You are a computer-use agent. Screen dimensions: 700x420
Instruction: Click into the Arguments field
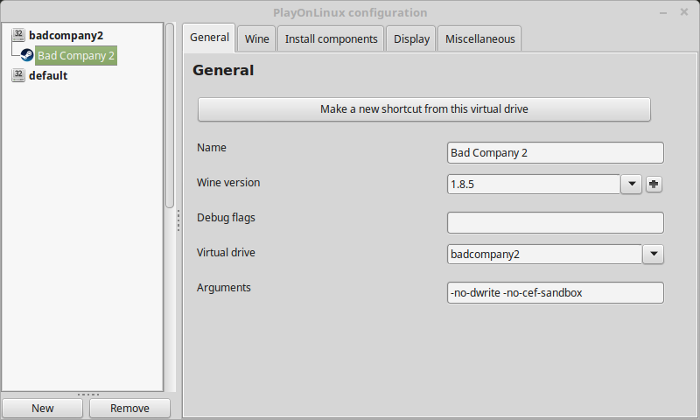tap(555, 293)
